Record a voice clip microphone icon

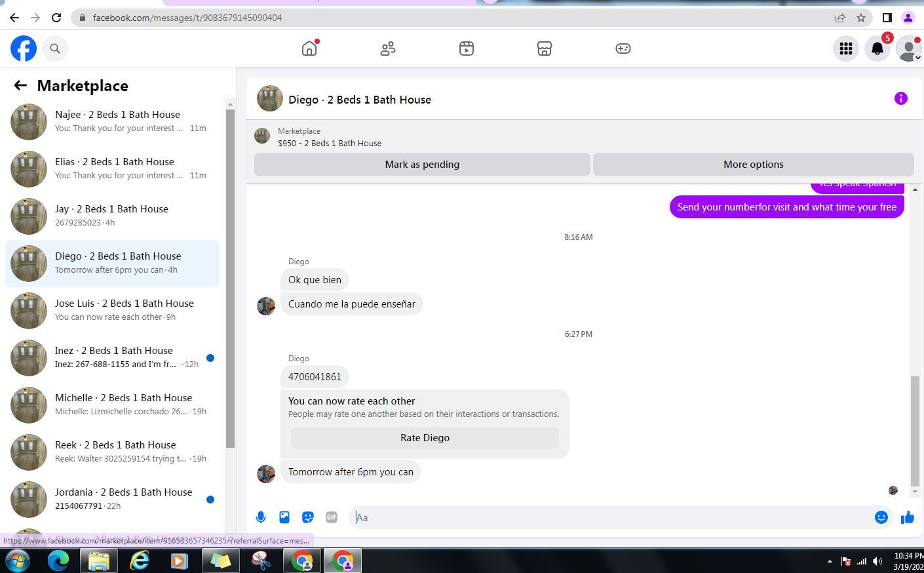click(x=261, y=517)
